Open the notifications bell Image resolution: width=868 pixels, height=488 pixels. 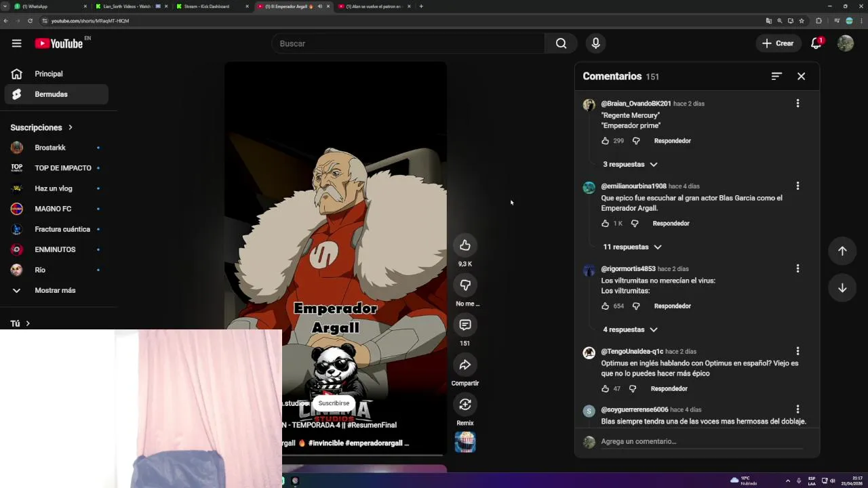coord(816,43)
